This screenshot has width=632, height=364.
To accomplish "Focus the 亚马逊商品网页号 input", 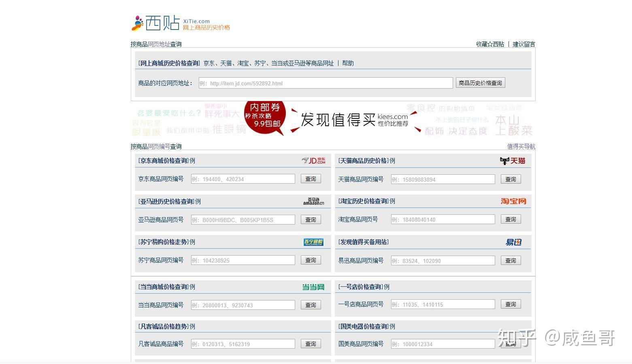I will 243,220.
